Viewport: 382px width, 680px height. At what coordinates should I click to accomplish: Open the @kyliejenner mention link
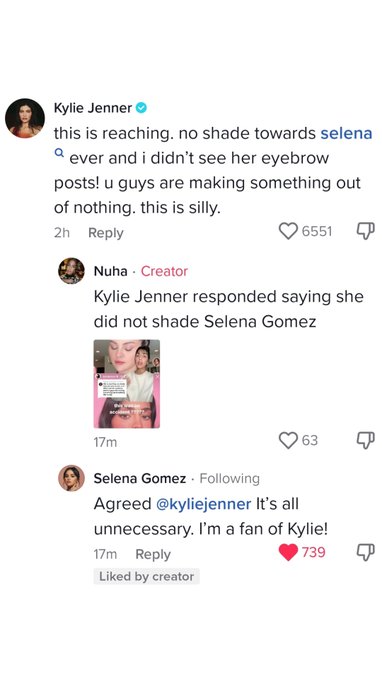pos(203,504)
